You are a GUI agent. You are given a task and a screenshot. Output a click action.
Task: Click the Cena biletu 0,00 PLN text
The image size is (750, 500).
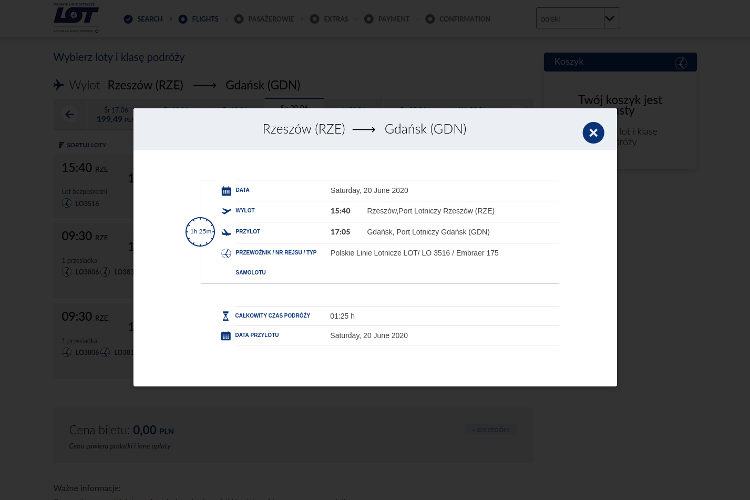click(121, 430)
